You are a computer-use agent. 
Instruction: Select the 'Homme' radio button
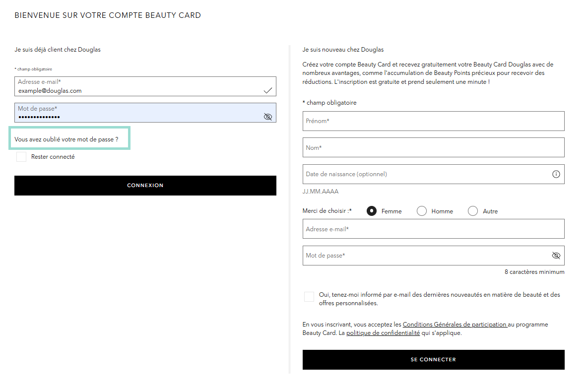tap(421, 210)
